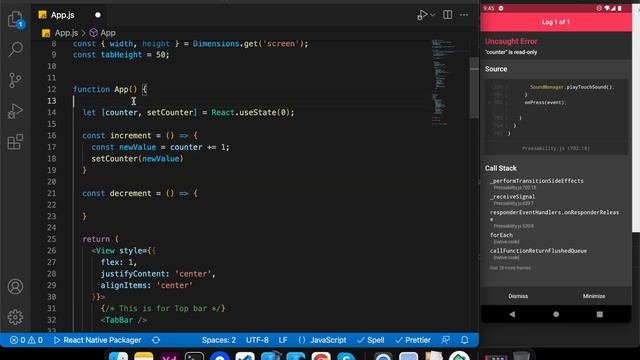This screenshot has width=640, height=360.
Task: Open the Source Control view
Action: tap(15, 80)
